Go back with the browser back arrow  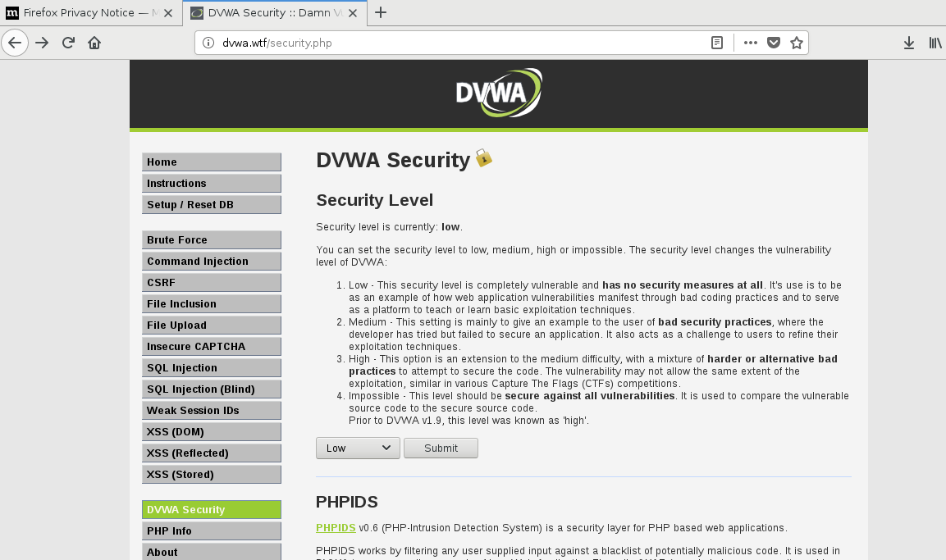click(15, 43)
